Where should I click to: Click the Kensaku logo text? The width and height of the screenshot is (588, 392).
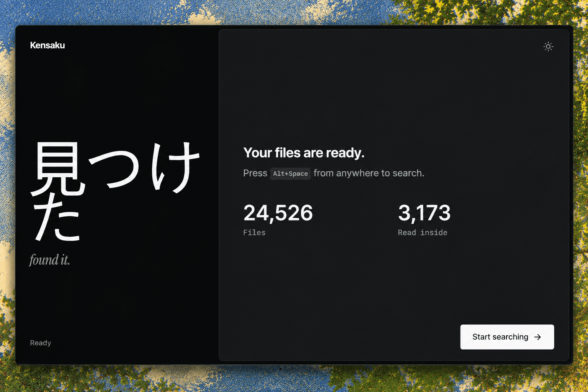pos(47,45)
